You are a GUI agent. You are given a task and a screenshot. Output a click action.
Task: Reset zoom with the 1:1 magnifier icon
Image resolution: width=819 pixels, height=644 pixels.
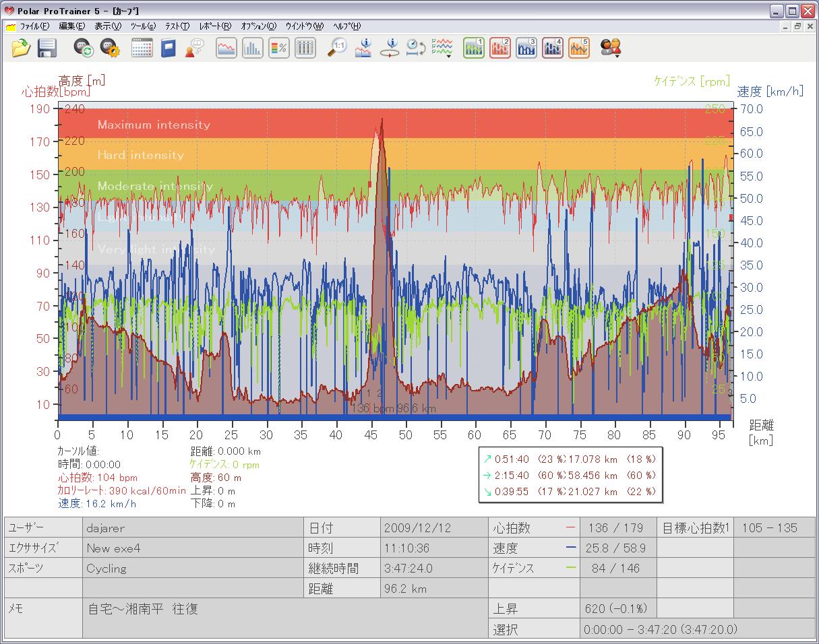tap(337, 48)
